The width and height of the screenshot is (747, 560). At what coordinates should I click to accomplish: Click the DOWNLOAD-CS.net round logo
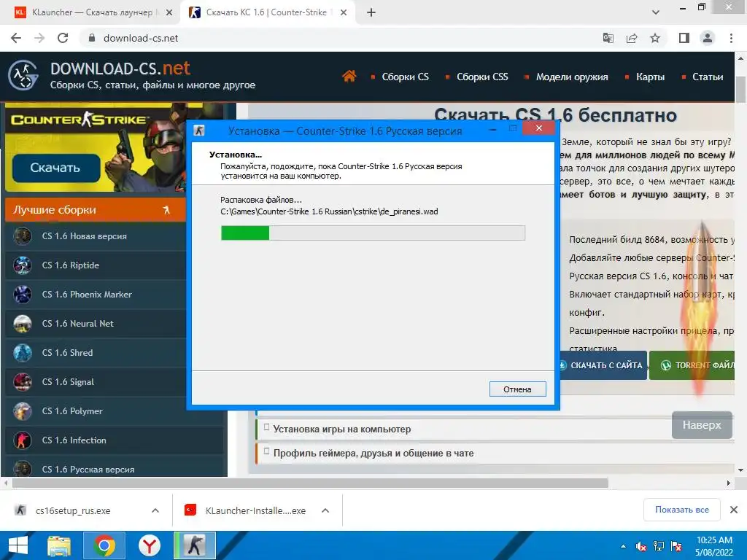pyautogui.click(x=23, y=75)
